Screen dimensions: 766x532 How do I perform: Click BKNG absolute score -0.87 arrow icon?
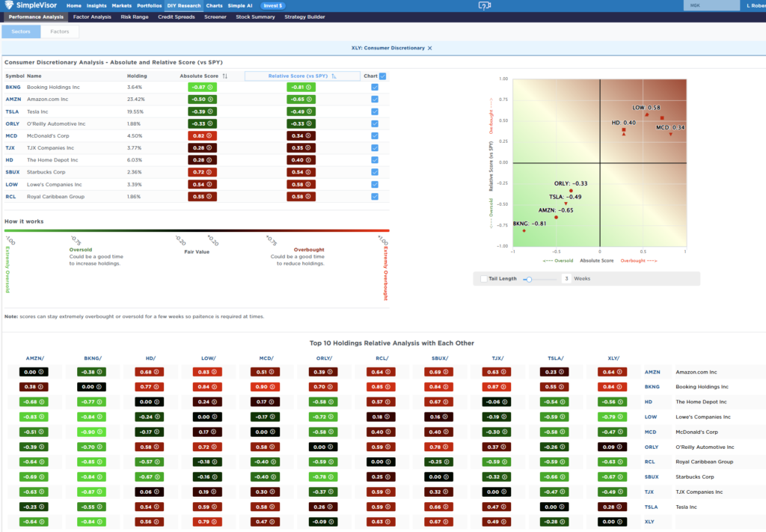(212, 88)
